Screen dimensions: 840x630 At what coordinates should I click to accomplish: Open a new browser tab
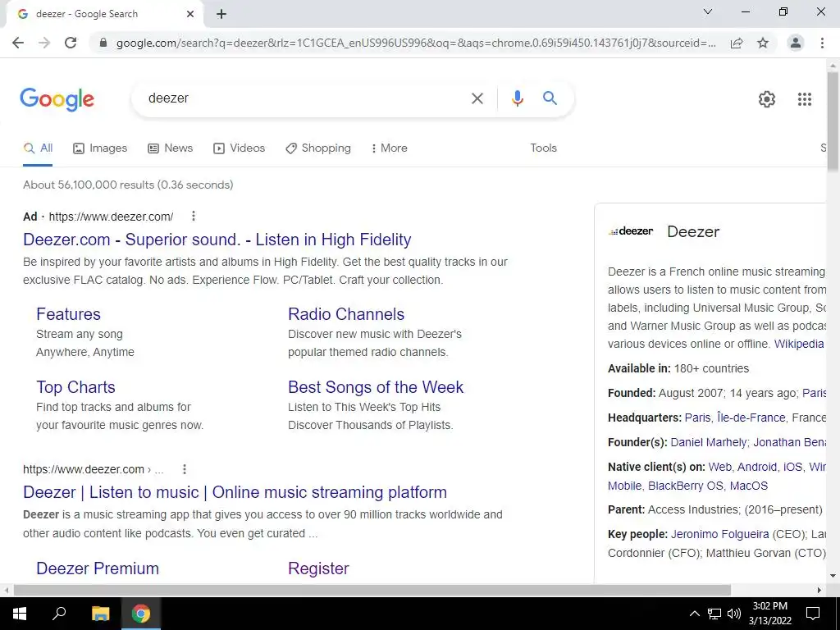coord(221,15)
